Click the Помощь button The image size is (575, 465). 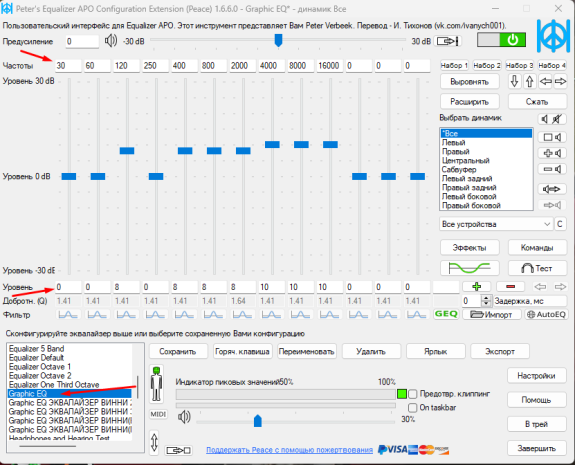(x=536, y=400)
